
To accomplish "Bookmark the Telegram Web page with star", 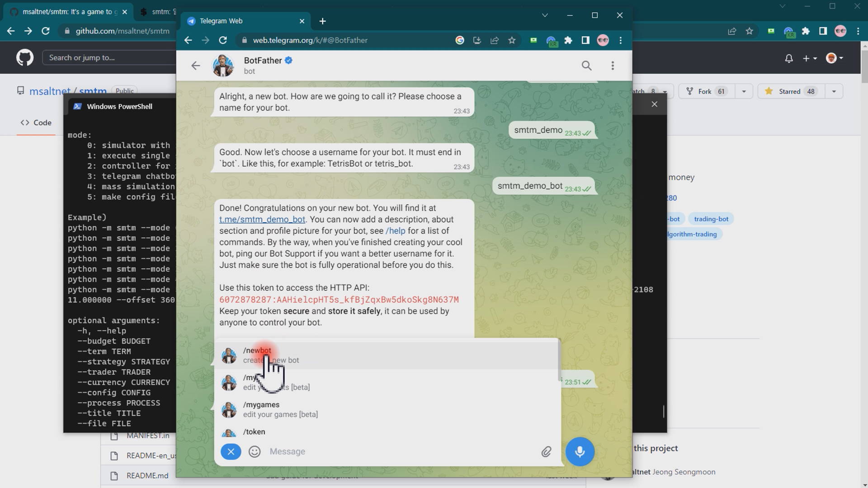I will [x=512, y=40].
